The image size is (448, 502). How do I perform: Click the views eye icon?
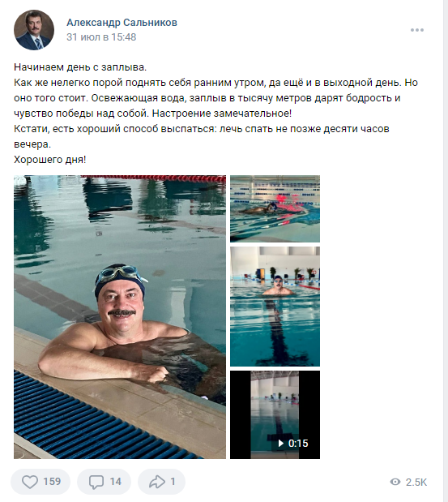395,482
